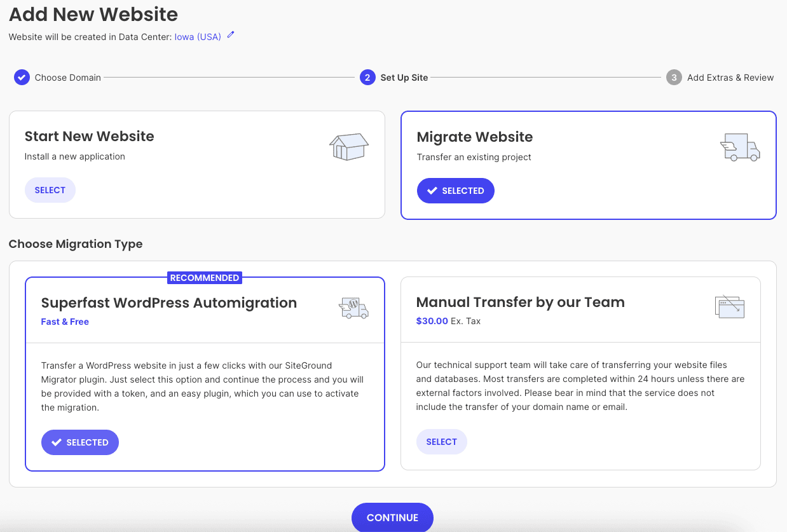Click the step 2 number circle

coord(367,78)
